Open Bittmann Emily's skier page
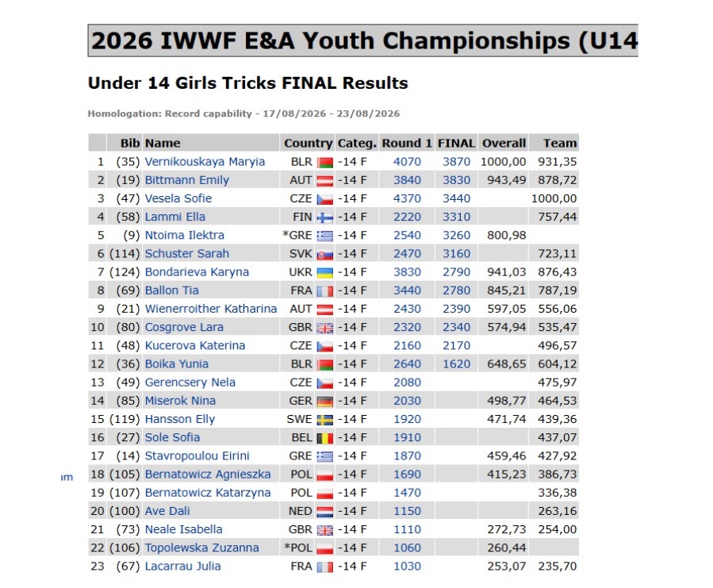The width and height of the screenshot is (713, 588). click(x=187, y=180)
